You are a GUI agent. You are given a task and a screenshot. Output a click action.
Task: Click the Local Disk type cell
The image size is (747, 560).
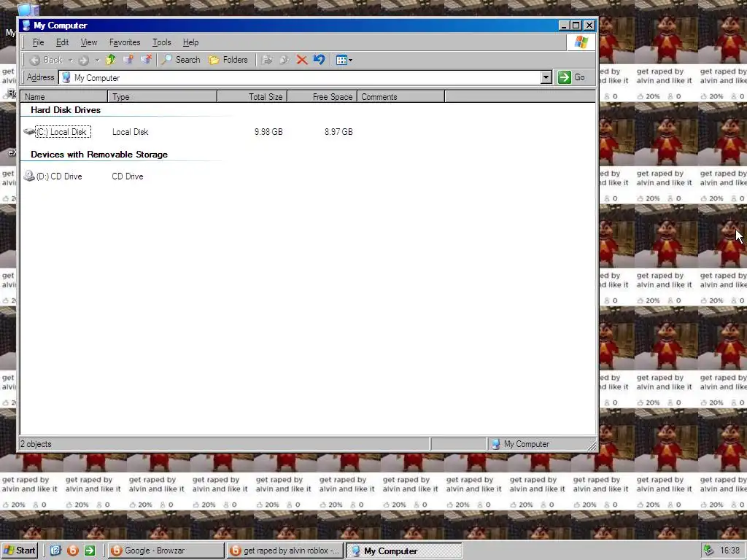[x=130, y=132]
